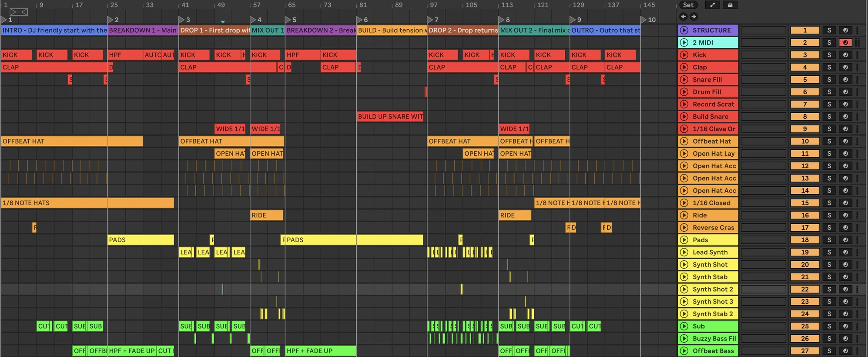Arm the Kick track
The width and height of the screenshot is (868, 357).
coord(845,55)
